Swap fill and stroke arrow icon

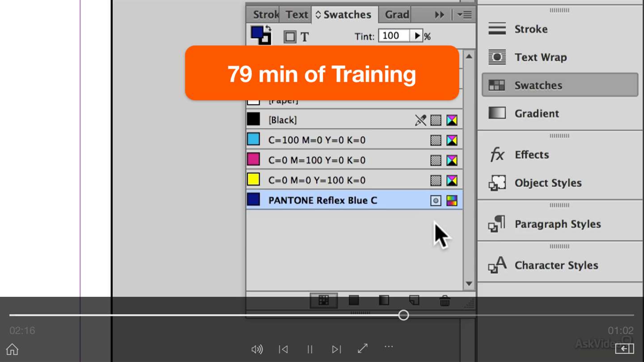(x=268, y=29)
